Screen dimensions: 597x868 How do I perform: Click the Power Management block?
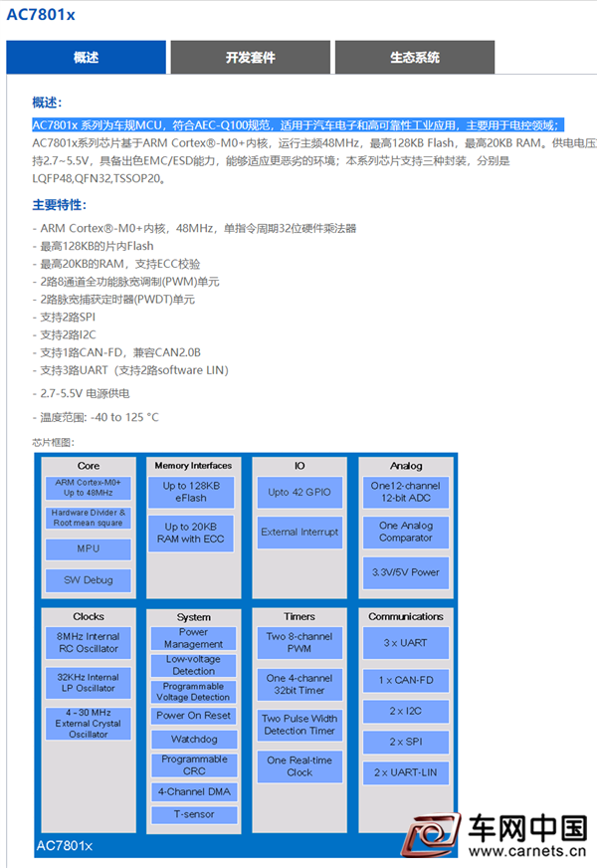(x=194, y=638)
